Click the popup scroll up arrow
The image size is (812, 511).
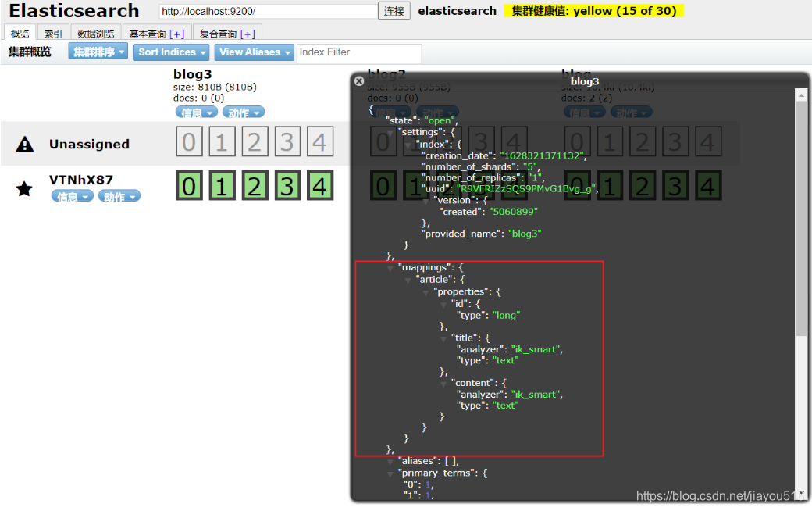coord(801,95)
